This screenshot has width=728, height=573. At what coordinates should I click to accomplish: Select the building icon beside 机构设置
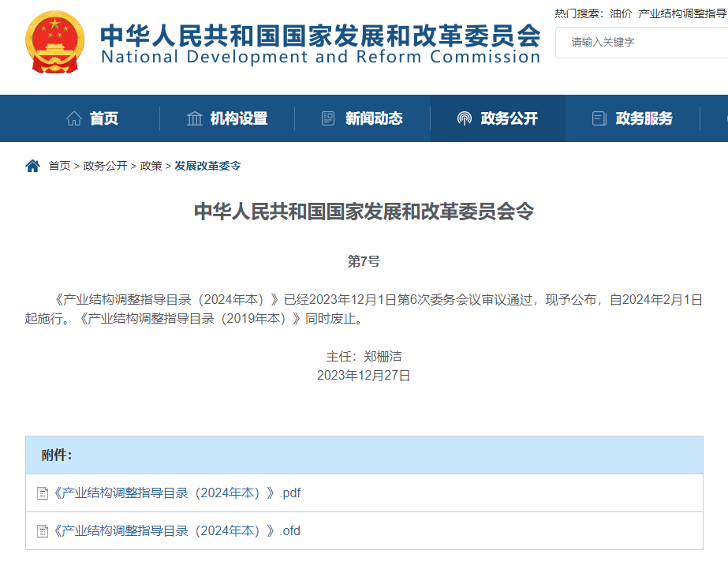click(196, 118)
